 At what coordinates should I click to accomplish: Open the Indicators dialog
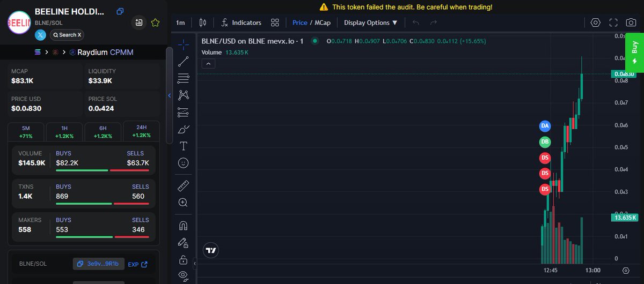point(241,23)
